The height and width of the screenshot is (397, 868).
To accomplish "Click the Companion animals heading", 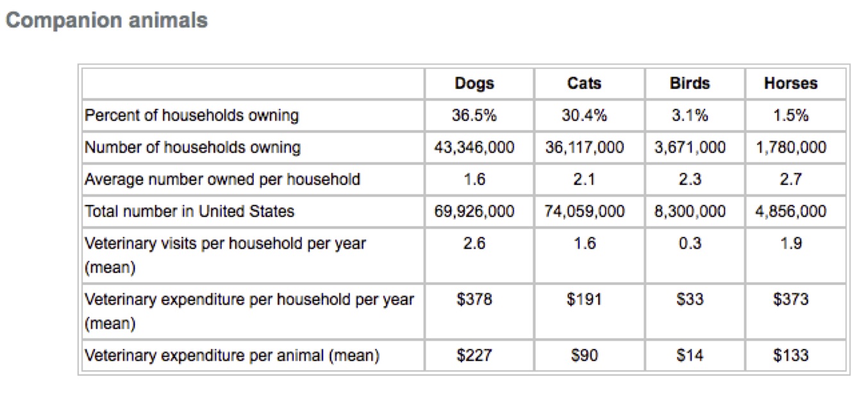I will tap(106, 20).
